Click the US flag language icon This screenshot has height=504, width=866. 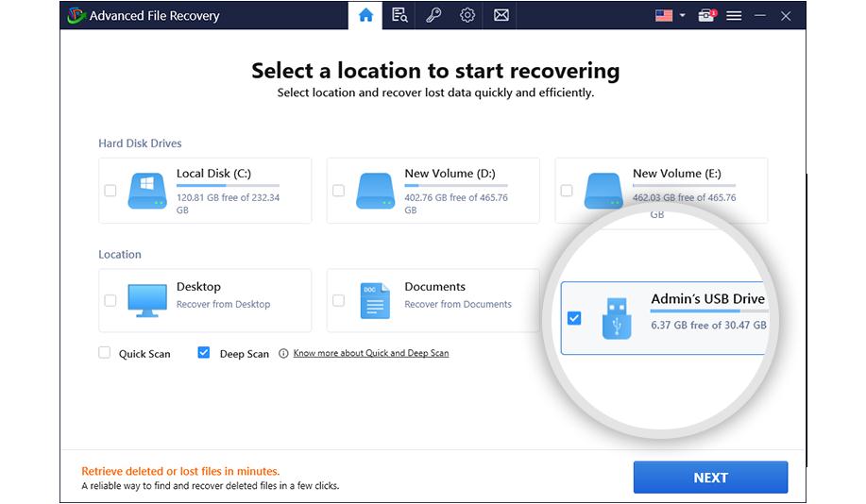(x=663, y=15)
